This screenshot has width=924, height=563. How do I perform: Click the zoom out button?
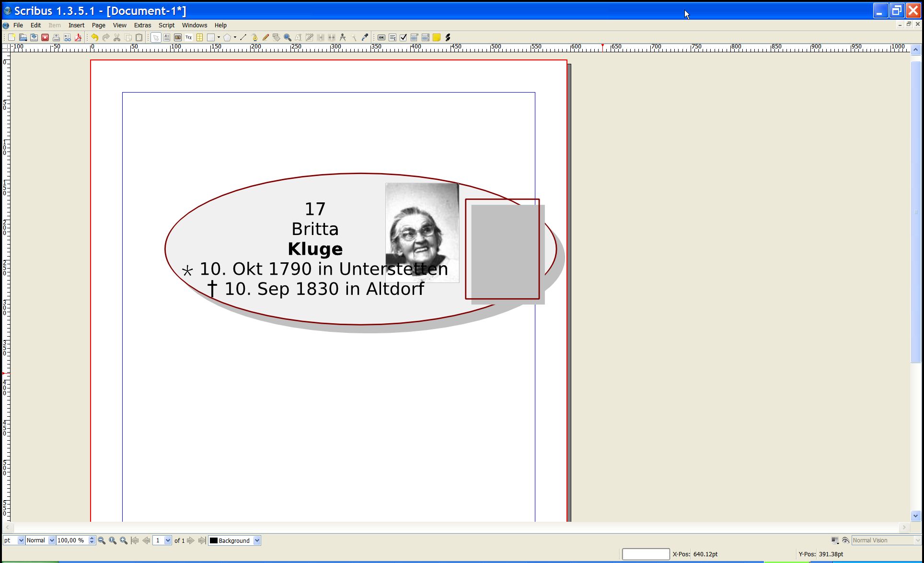tap(102, 540)
